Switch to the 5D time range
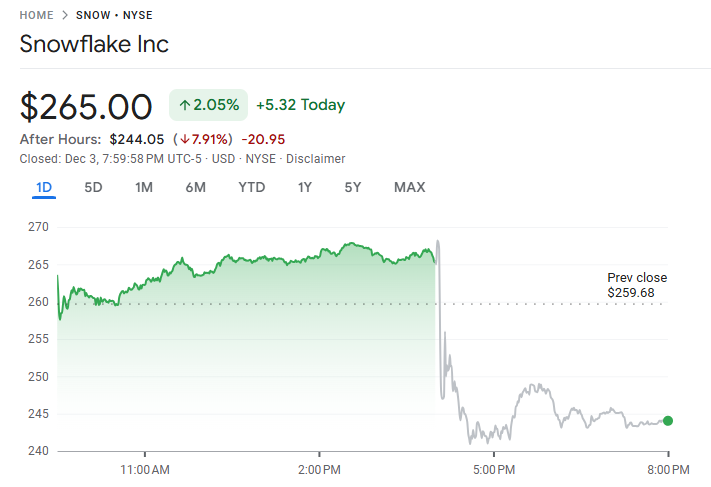The image size is (711, 487). coord(93,187)
